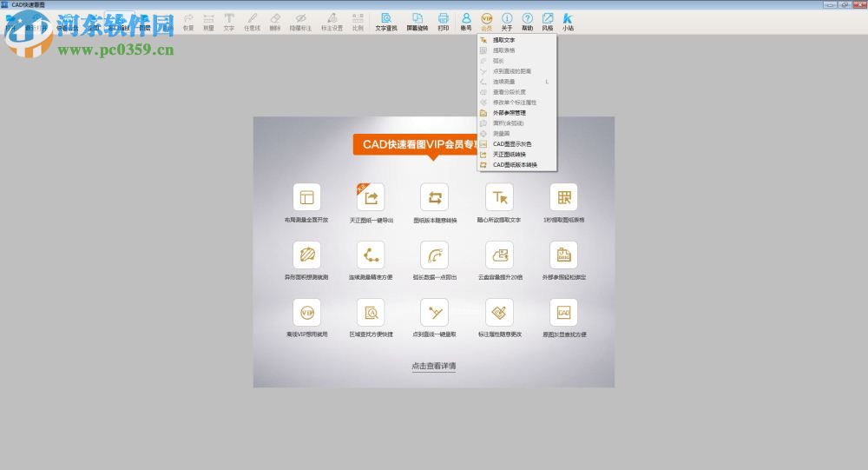Click the 打印 print icon
This screenshot has height=470, width=868.
click(x=443, y=22)
